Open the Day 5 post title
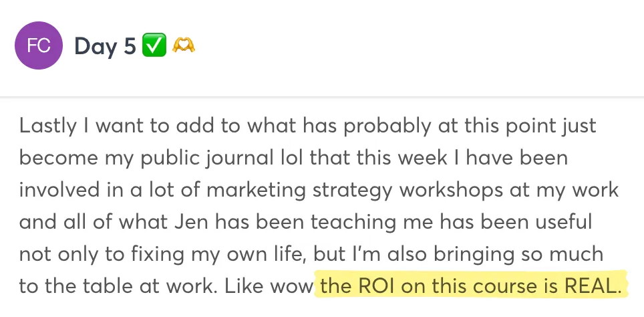This screenshot has height=317, width=644. [105, 46]
